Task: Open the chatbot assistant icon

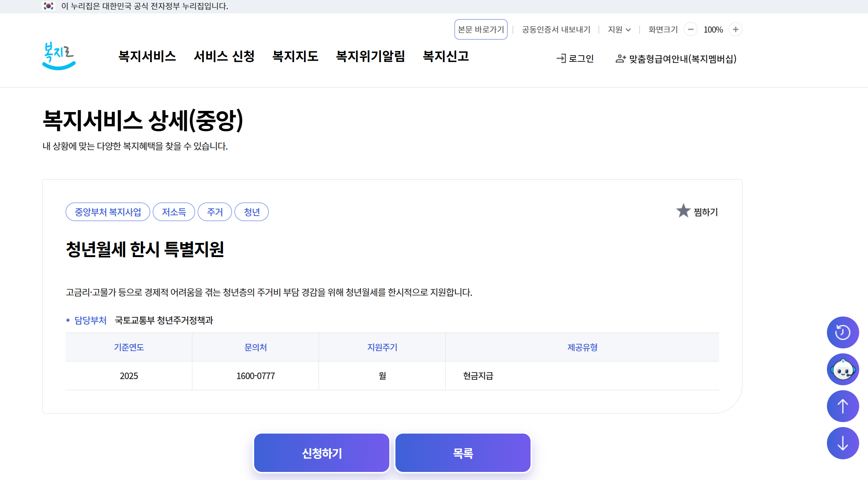Action: (x=843, y=369)
